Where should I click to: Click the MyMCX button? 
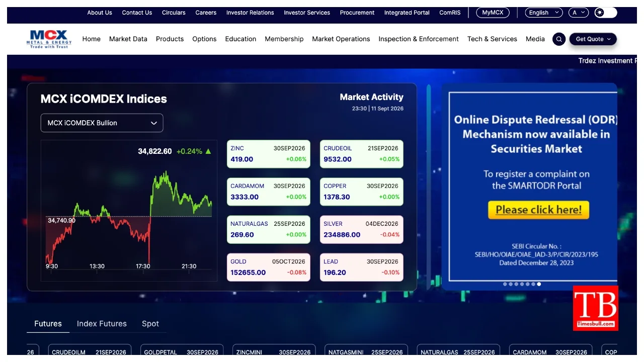493,13
